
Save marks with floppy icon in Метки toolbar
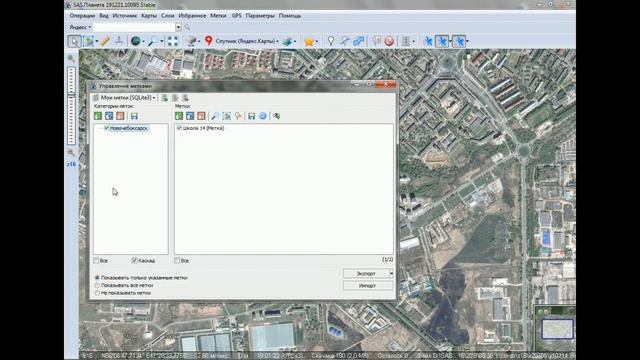point(251,116)
